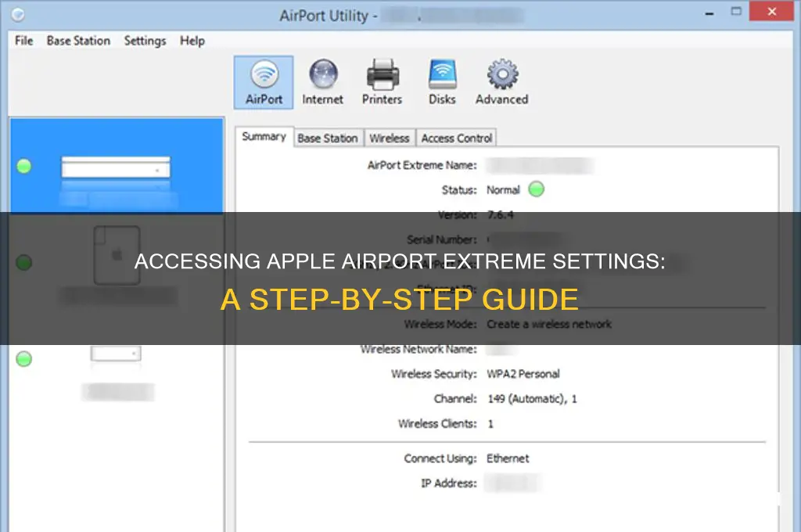Screen dimensions: 801x532
Task: Open the Internet settings icon
Action: coord(323,82)
